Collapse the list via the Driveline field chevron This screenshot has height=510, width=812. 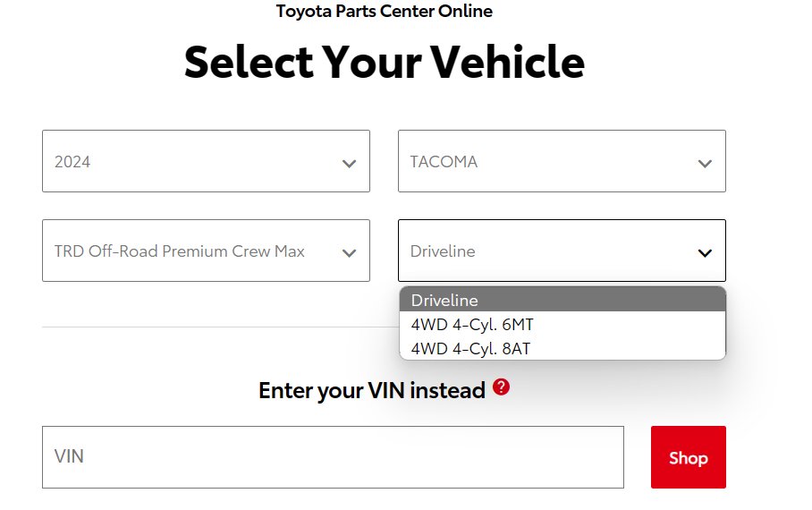point(705,253)
